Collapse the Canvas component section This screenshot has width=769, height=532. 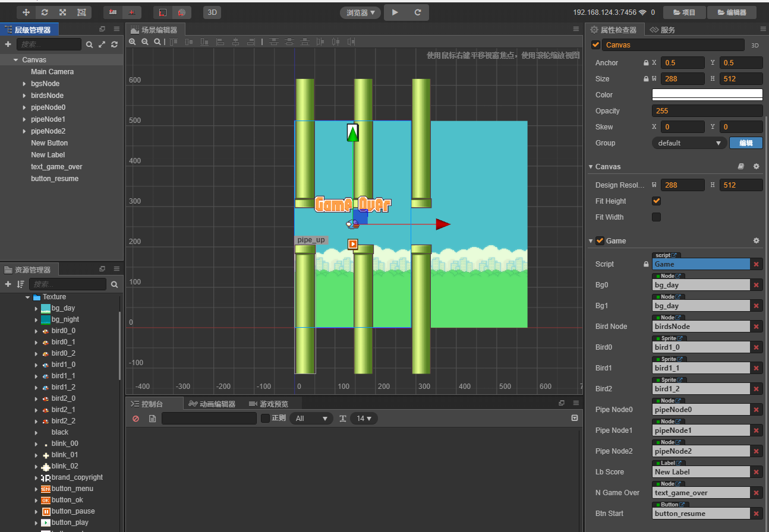591,167
